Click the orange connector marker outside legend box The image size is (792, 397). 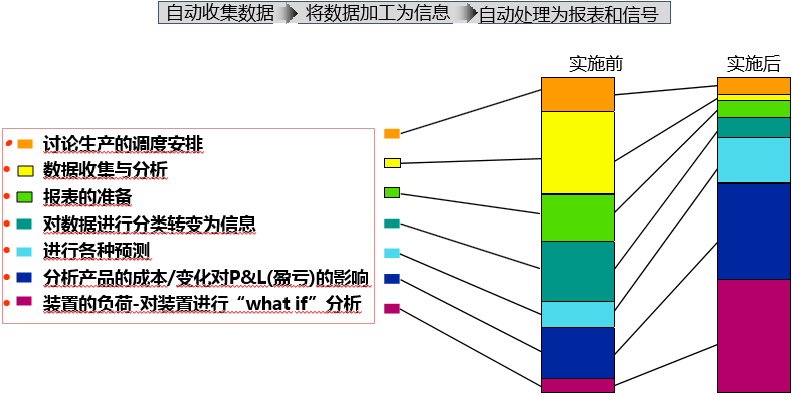pos(392,134)
